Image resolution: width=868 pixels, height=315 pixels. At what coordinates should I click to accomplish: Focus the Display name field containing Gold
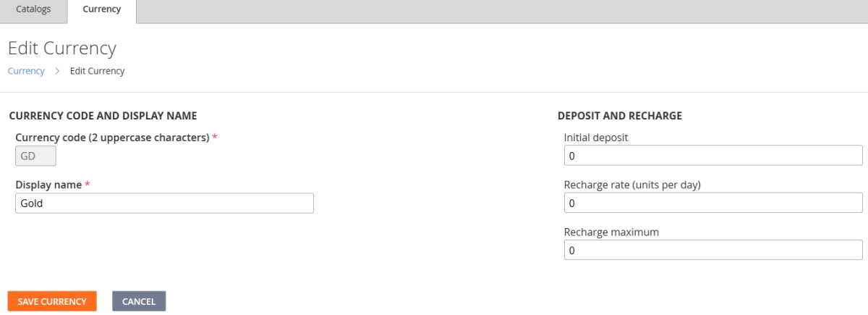[x=164, y=203]
